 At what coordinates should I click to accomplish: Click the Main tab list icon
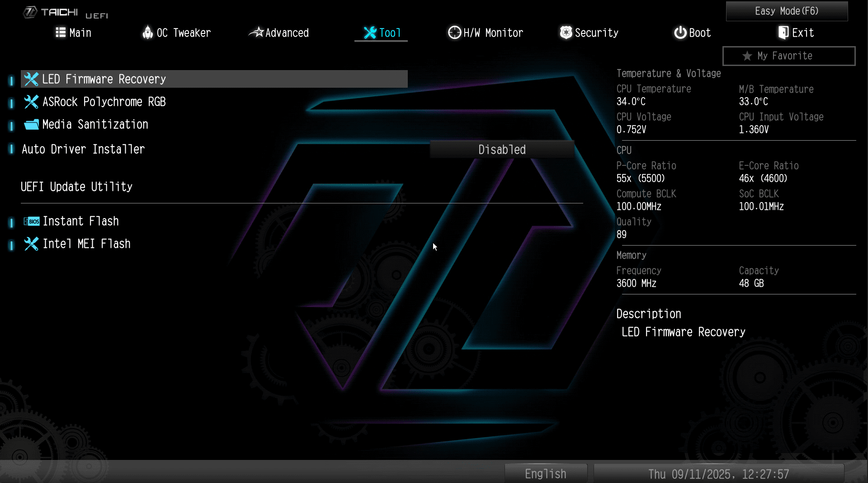(x=61, y=33)
